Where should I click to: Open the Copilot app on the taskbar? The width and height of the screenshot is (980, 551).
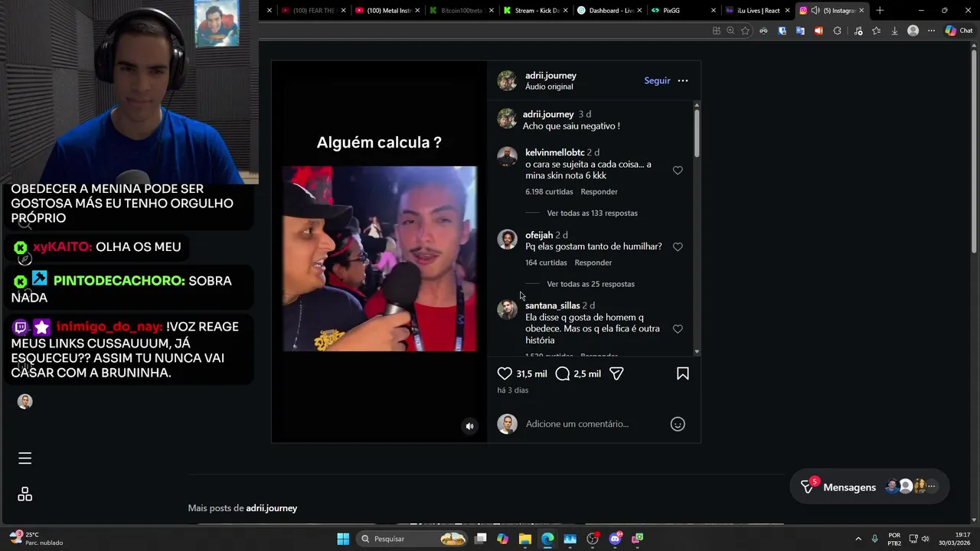point(503,539)
